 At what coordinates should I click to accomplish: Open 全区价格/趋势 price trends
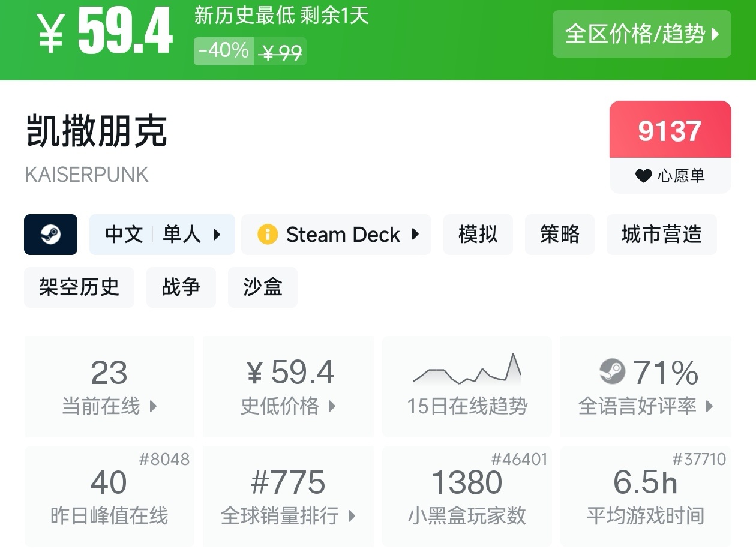641,34
